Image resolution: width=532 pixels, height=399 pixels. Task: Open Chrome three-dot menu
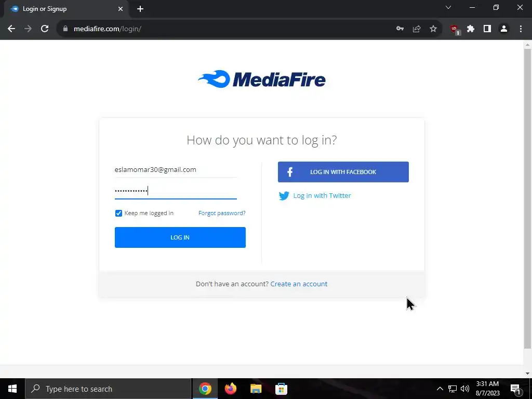521,29
